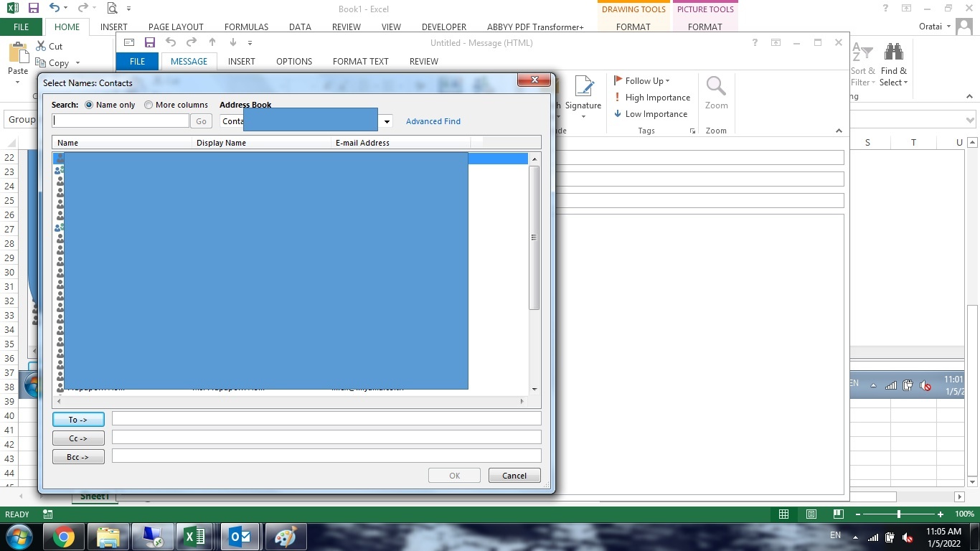Select the Sheet1 tab in Excel
This screenshot has width=980, height=551.
point(94,496)
